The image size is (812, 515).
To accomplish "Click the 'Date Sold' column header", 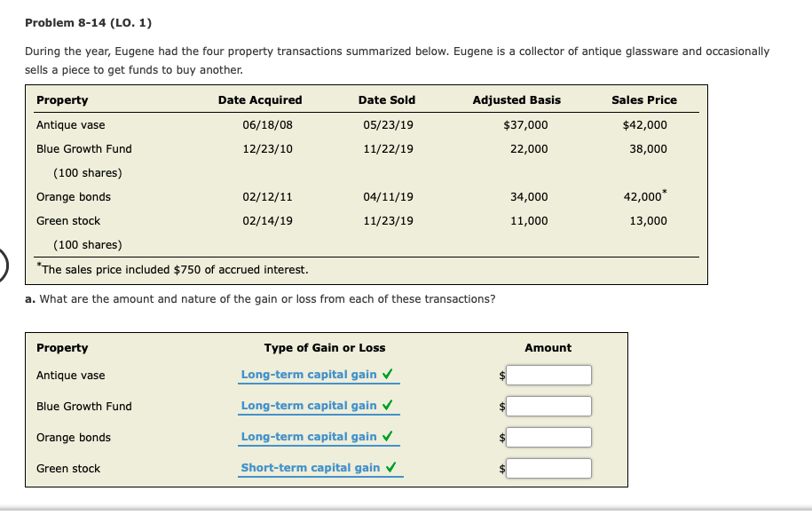I will 387,100.
